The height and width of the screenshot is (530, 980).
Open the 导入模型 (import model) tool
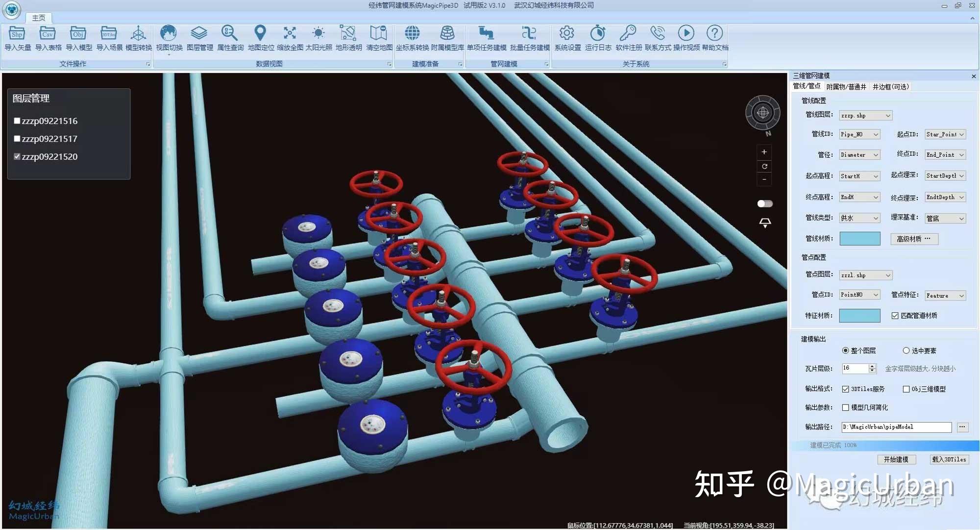pos(77,39)
